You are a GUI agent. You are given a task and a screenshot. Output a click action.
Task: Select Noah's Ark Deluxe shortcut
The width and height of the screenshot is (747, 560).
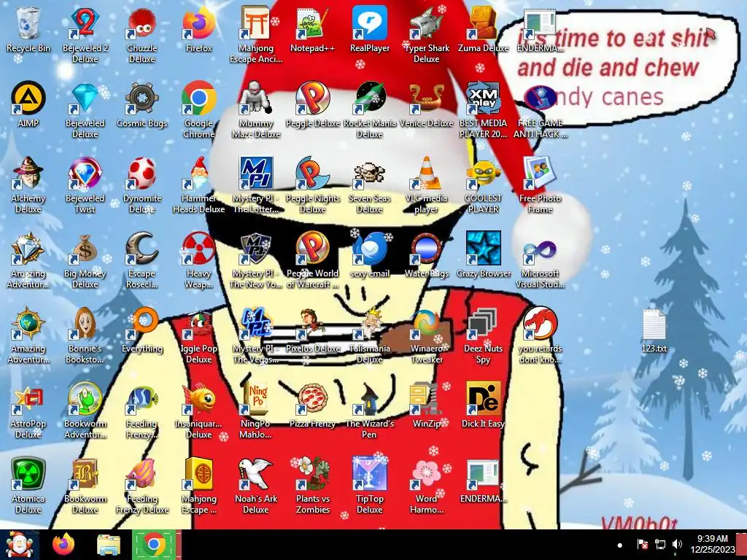point(256,485)
